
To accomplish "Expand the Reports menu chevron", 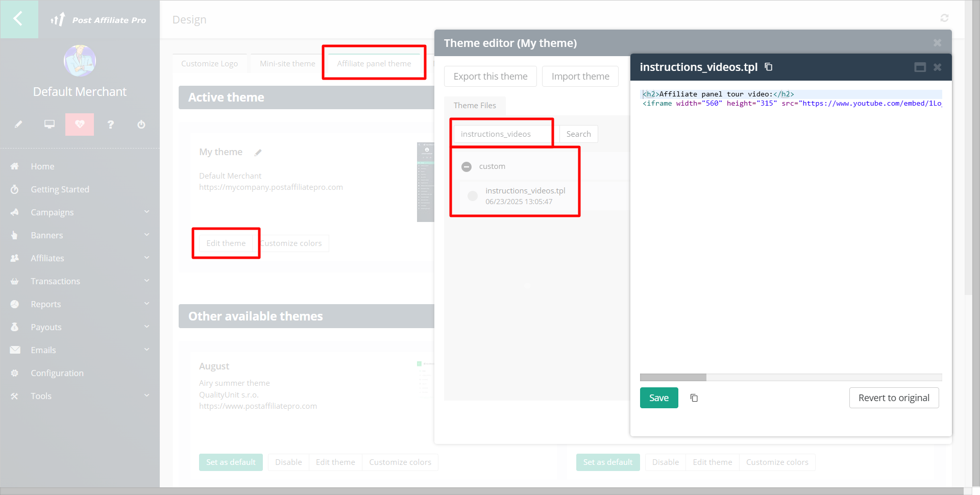I will pyautogui.click(x=147, y=304).
